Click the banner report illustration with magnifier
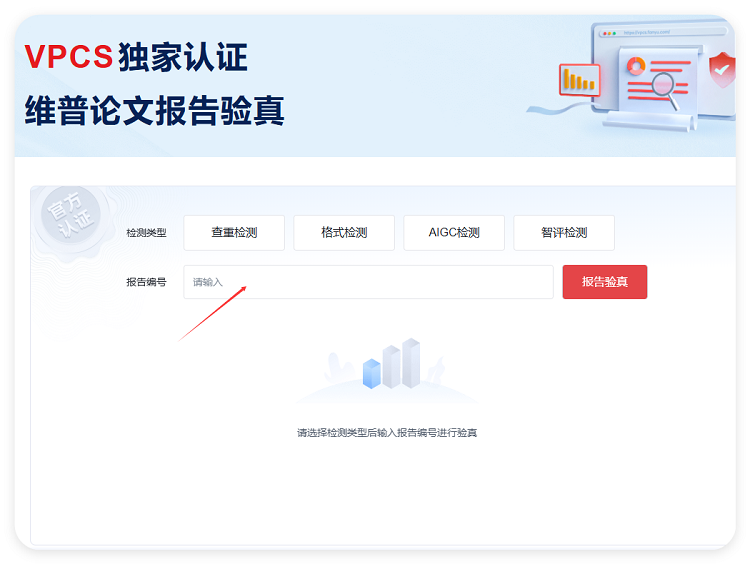The height and width of the screenshot is (564, 750). click(x=631, y=77)
